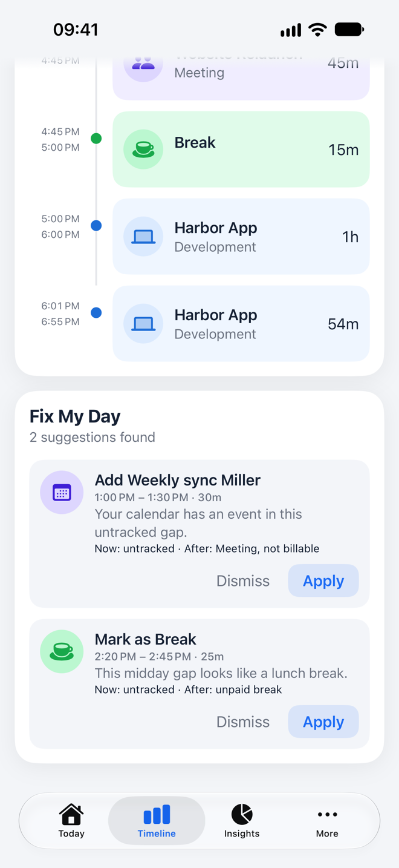This screenshot has width=399, height=868.
Task: Open the Harbor App 1h Development entry
Action: pyautogui.click(x=241, y=236)
